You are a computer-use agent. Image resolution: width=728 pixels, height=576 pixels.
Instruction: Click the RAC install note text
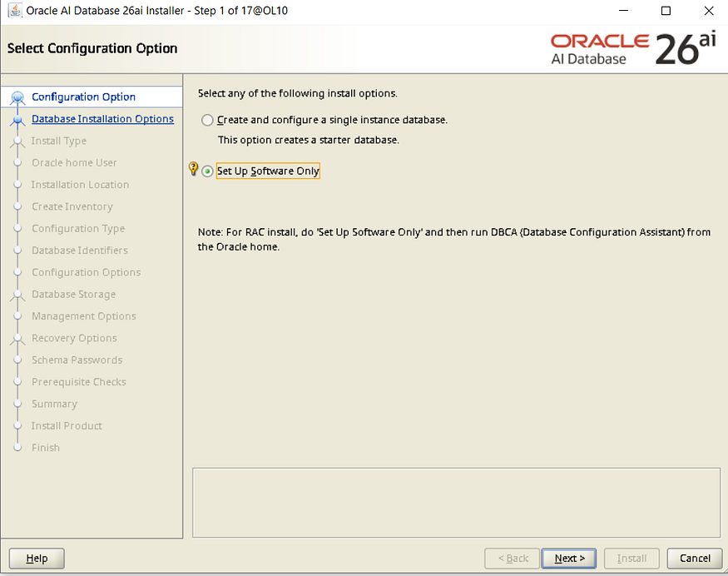click(x=454, y=239)
